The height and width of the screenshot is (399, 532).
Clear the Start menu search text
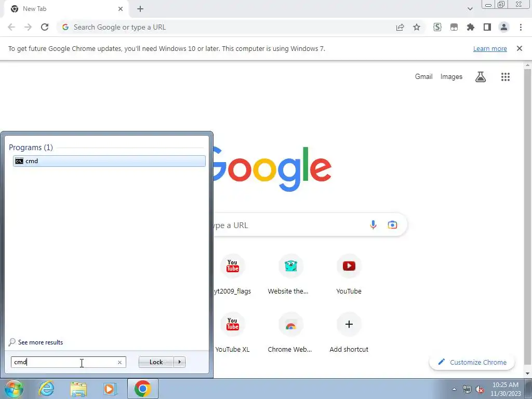click(x=119, y=362)
